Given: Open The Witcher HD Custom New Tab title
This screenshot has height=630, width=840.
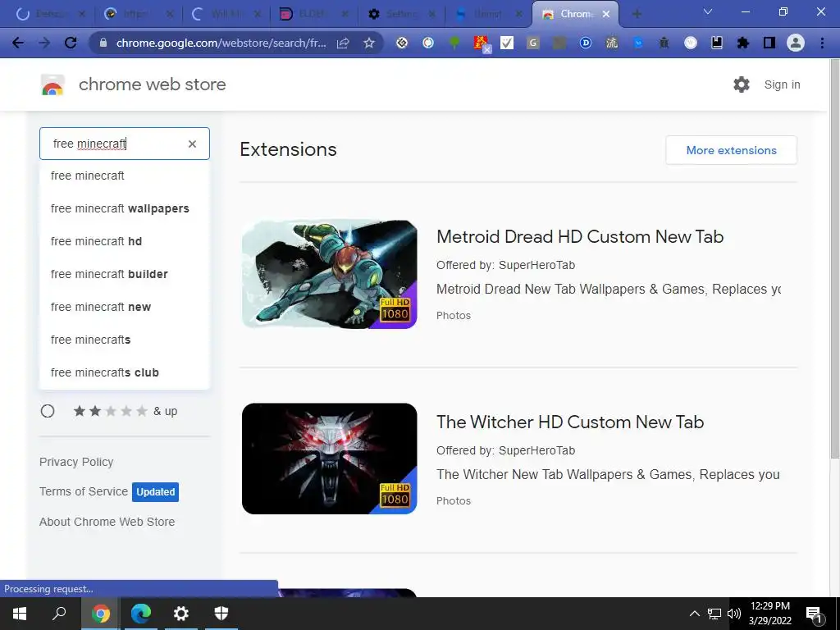Looking at the screenshot, I should (x=570, y=422).
